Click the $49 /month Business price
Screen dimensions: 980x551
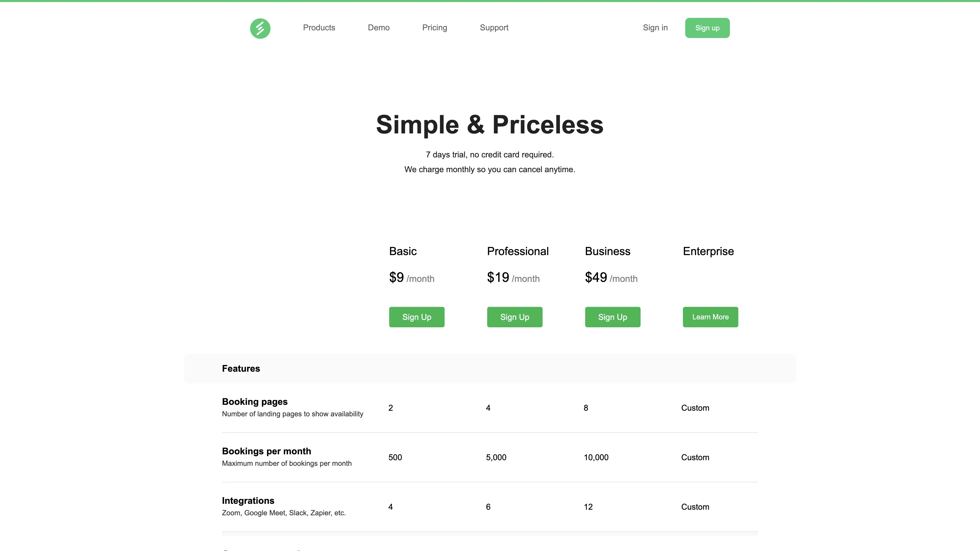point(611,278)
